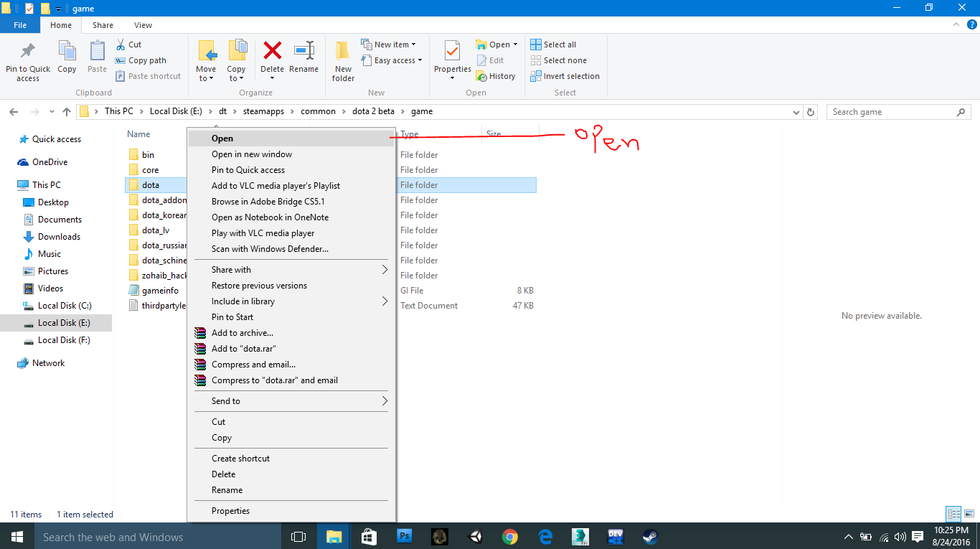Screen dimensions: 980x549
Task: Choose Open in new window
Action: pos(291,154)
